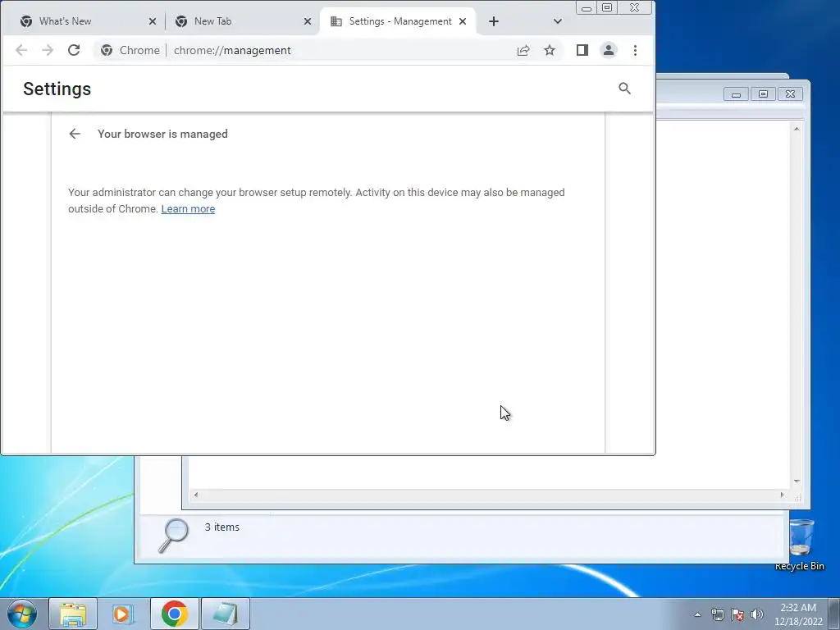The image size is (840, 630).
Task: Click the Chrome forward navigation arrow
Action: tap(48, 50)
